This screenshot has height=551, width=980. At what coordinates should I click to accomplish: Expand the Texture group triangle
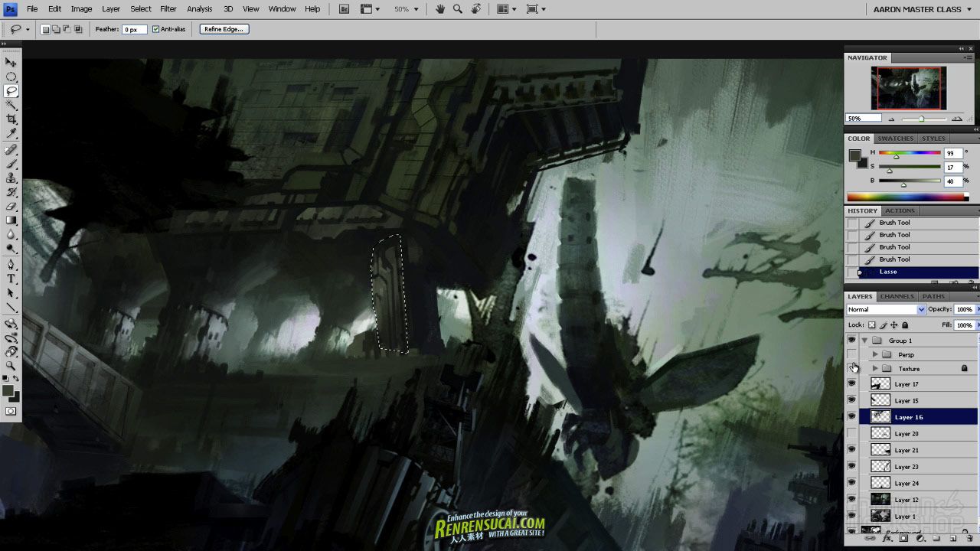tap(875, 369)
